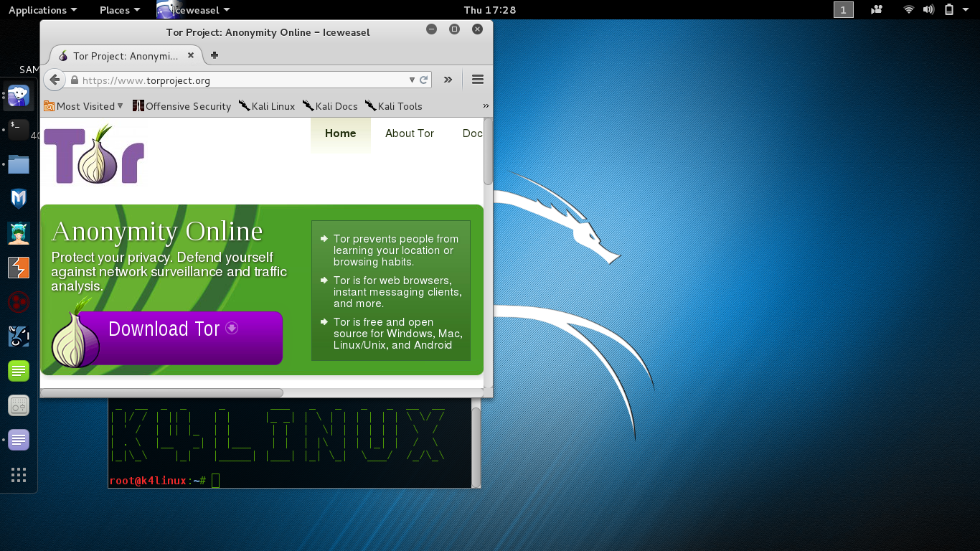This screenshot has height=551, width=980.
Task: Open the Applications menu
Action: pos(42,10)
